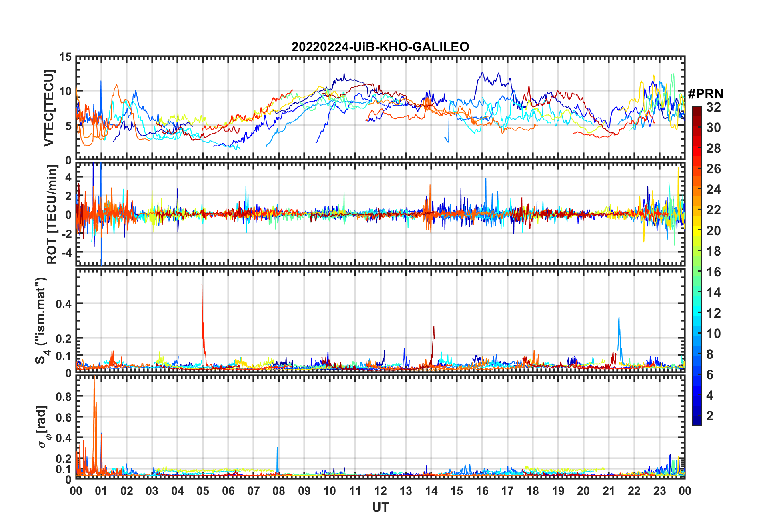Click the VTEC[TECU] y-axis label
The width and height of the screenshot is (761, 532).
pos(48,108)
